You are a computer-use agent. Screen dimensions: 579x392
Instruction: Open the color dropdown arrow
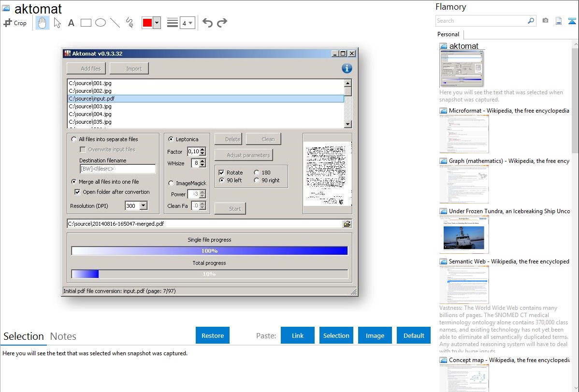[157, 23]
